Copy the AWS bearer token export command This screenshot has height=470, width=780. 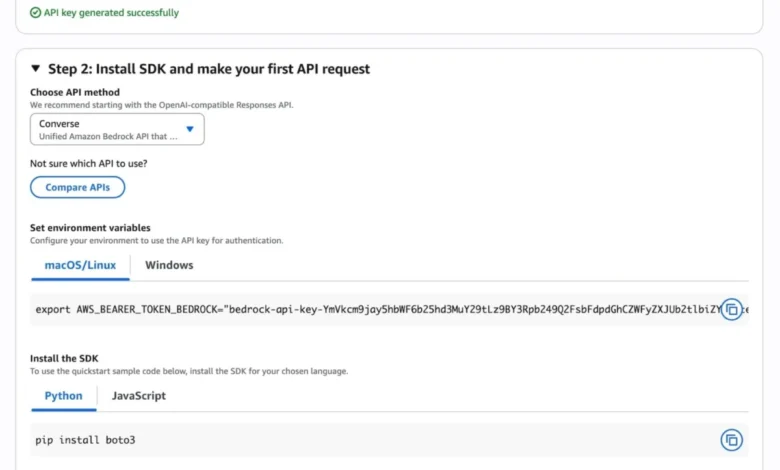pos(731,310)
